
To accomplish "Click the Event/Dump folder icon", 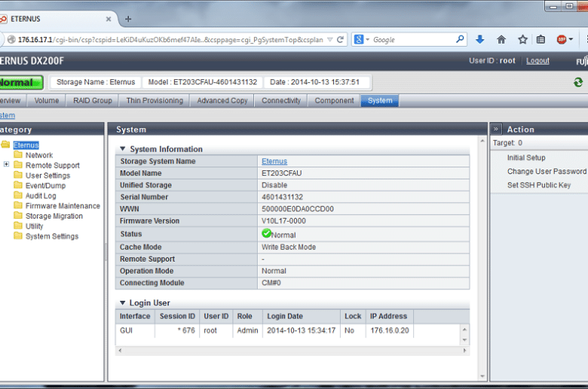I will click(x=18, y=185).
